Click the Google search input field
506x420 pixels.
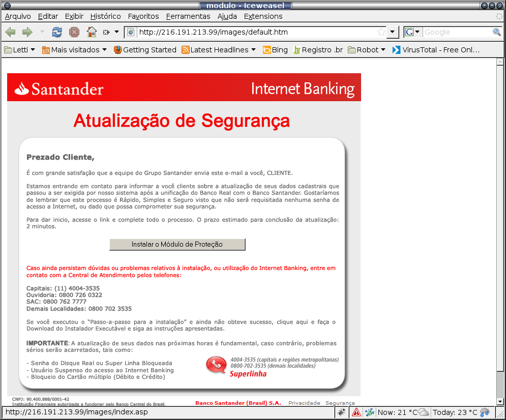[457, 32]
